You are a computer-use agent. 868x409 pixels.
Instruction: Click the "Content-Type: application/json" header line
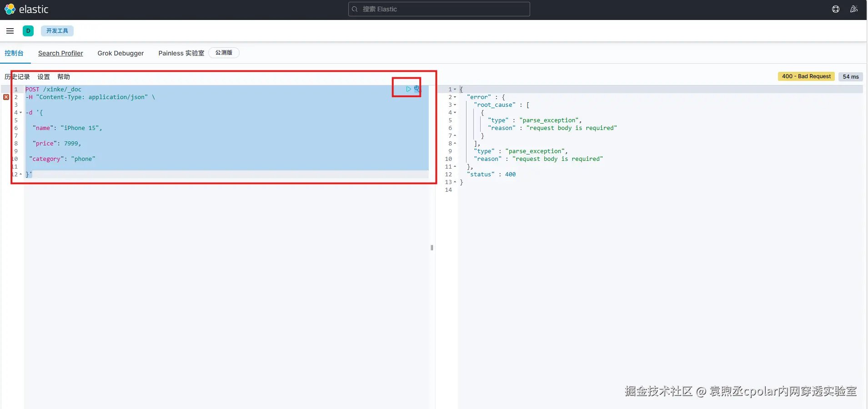tap(90, 97)
